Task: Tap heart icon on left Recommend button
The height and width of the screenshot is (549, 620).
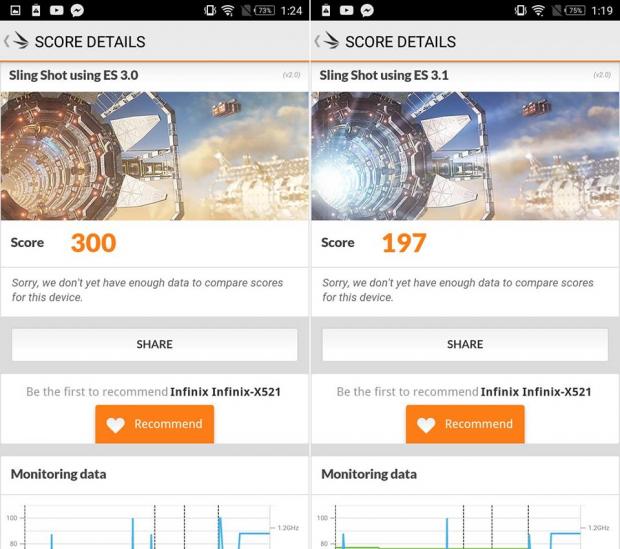Action: coord(115,424)
